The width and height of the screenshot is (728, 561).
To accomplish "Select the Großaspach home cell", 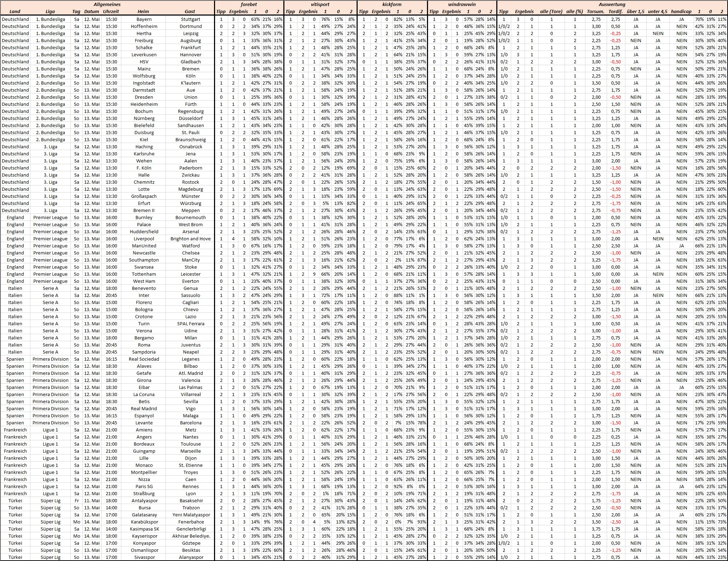I will pos(144,196).
